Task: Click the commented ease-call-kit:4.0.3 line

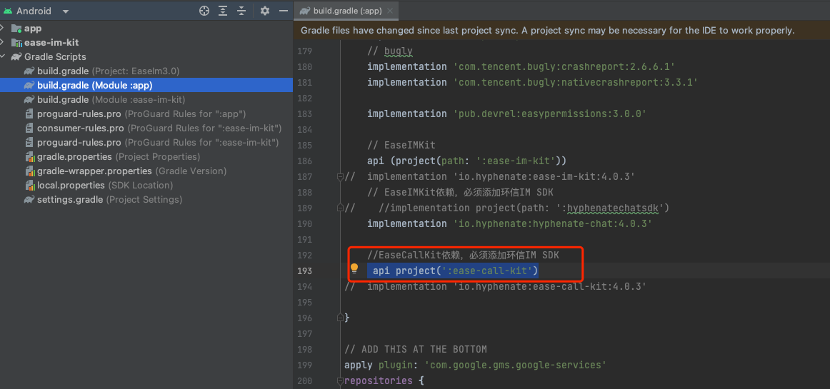Action: point(495,286)
